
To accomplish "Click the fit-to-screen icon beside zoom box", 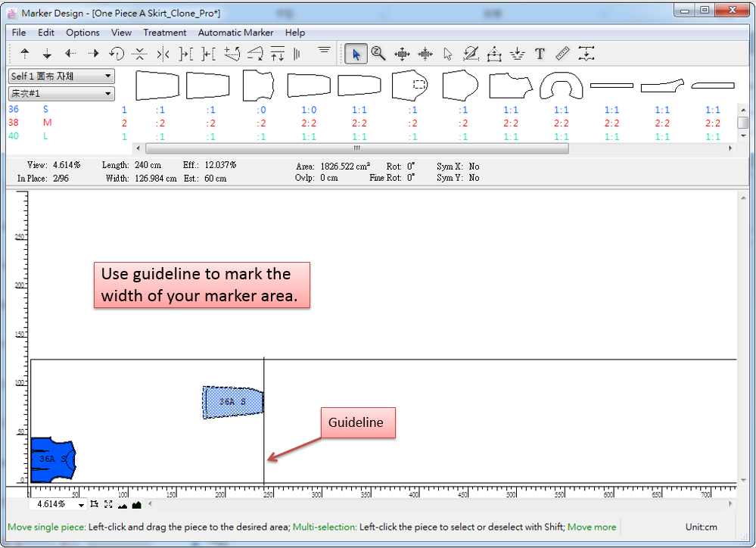I will (108, 504).
